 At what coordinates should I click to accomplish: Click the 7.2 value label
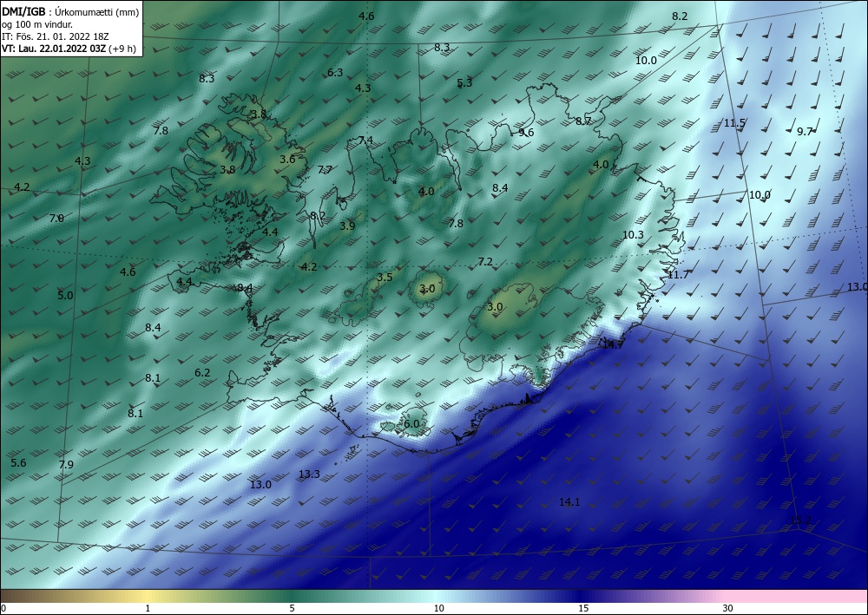coord(485,262)
